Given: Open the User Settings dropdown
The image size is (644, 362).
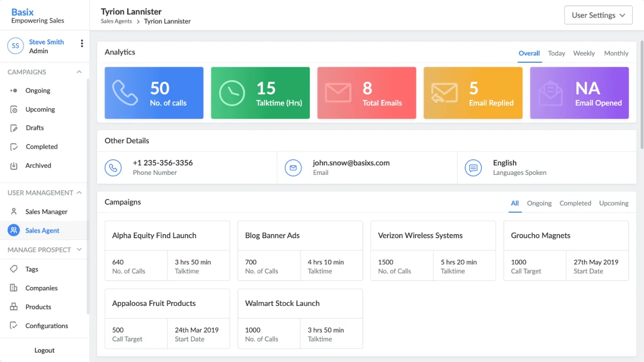Looking at the screenshot, I should pyautogui.click(x=598, y=15).
